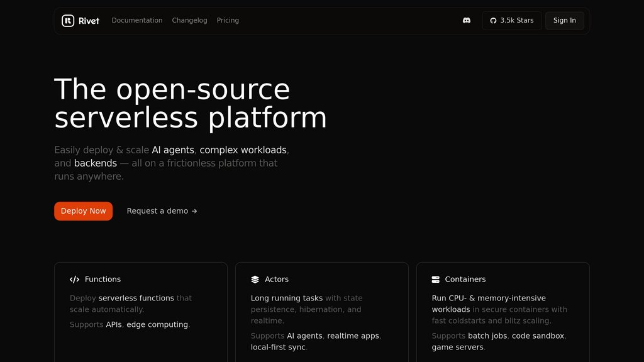This screenshot has width=644, height=362.
Task: Click the arrow next to Request a demo
Action: (x=194, y=211)
